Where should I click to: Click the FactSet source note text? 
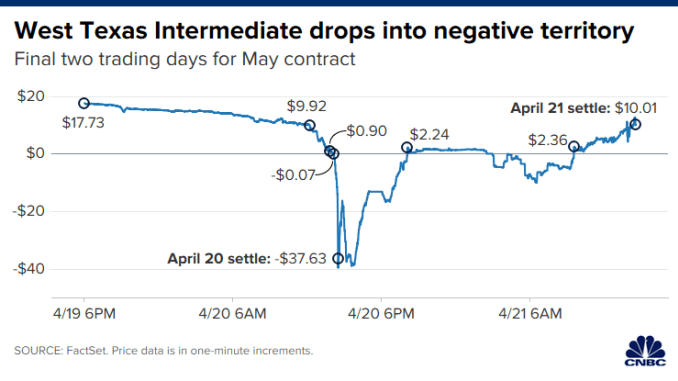pos(163,350)
